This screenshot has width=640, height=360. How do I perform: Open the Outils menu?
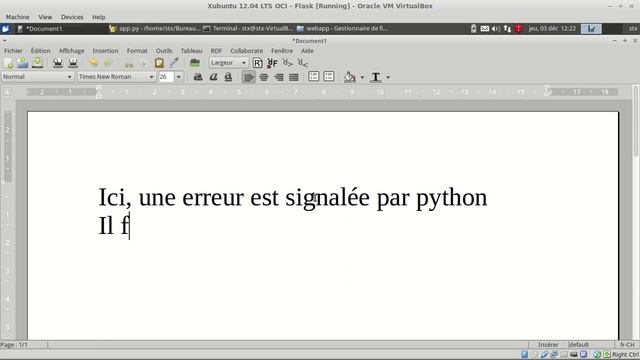164,51
